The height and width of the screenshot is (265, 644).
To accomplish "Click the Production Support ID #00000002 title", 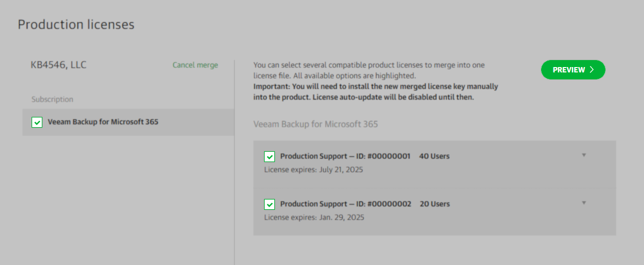I will pos(346,204).
